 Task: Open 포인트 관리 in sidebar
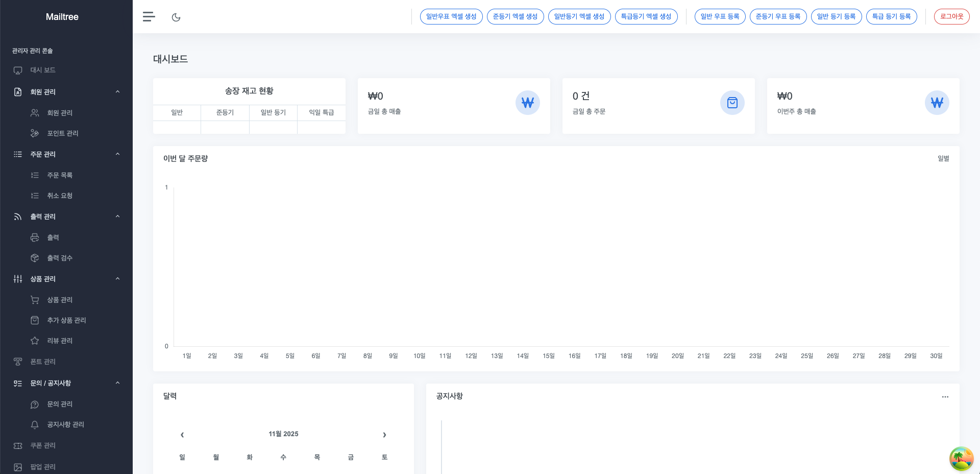[62, 133]
